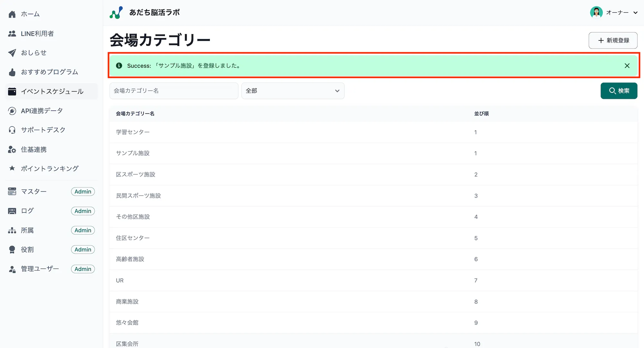
Task: Open ログ via its chat icon
Action: pos(12,211)
